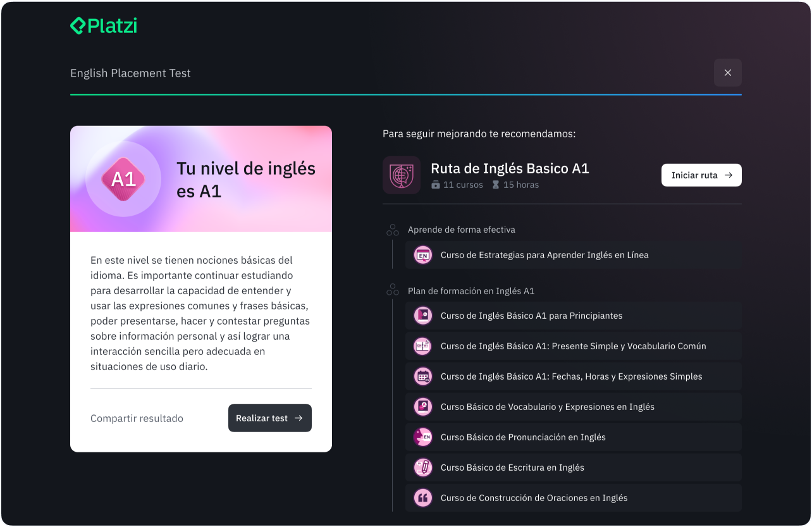
Task: Open icon of Curso Básico de Escritura course
Action: click(x=422, y=468)
